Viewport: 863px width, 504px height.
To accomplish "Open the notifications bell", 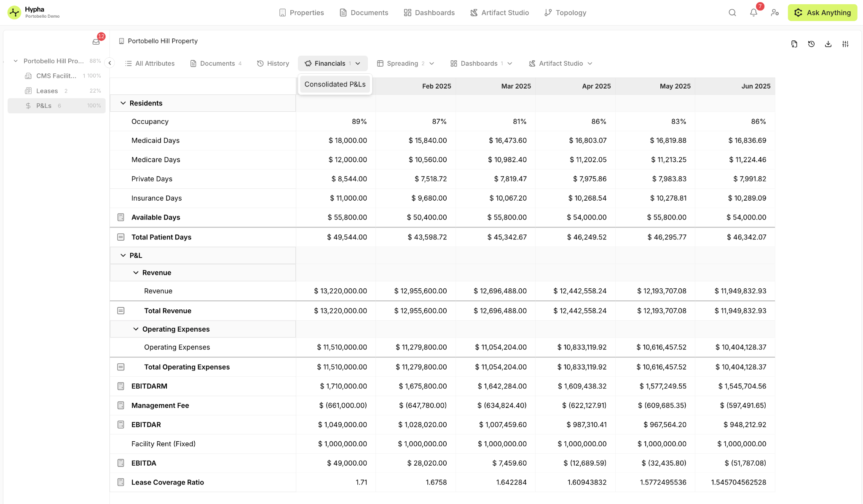I will point(753,13).
